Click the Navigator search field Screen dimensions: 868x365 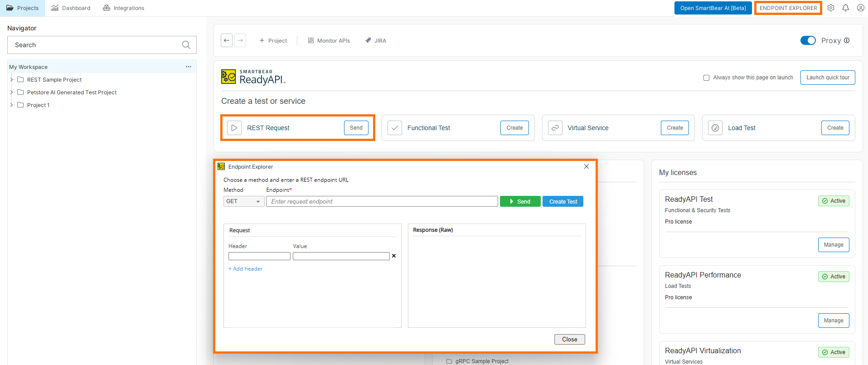coord(102,45)
